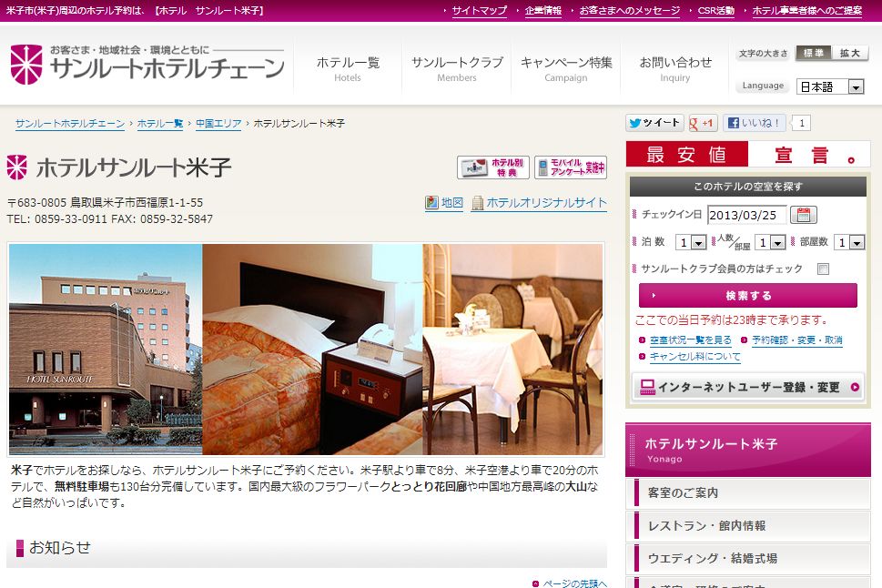Click the ホテルサンルート米子 Yonago sidebar header
Image resolution: width=882 pixels, height=588 pixels.
(x=748, y=450)
